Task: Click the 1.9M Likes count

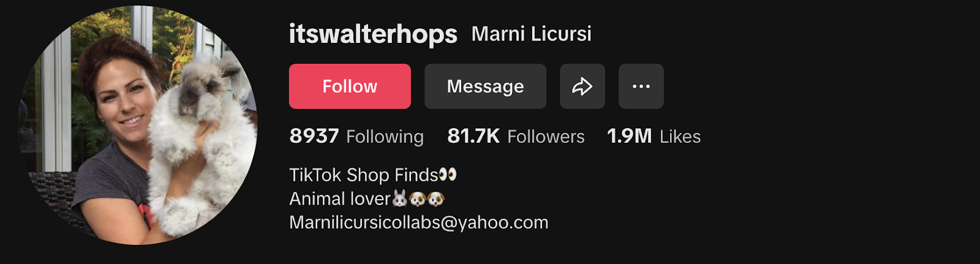Action: pyautogui.click(x=654, y=136)
